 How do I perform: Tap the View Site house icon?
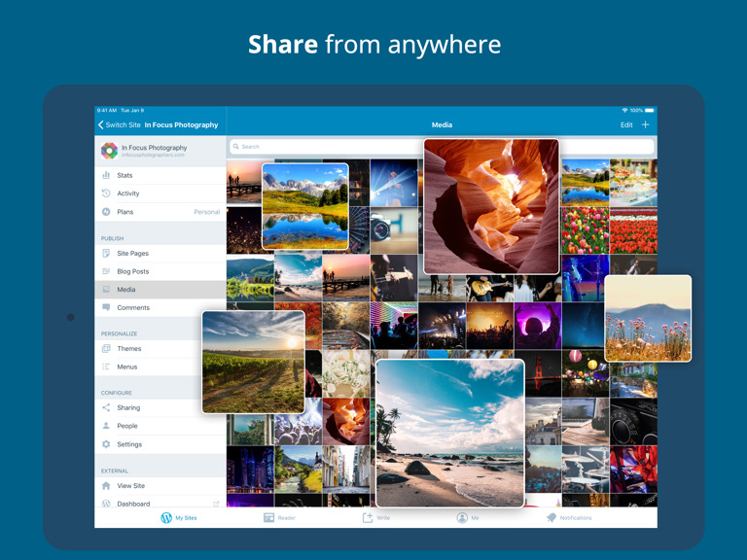coord(106,485)
